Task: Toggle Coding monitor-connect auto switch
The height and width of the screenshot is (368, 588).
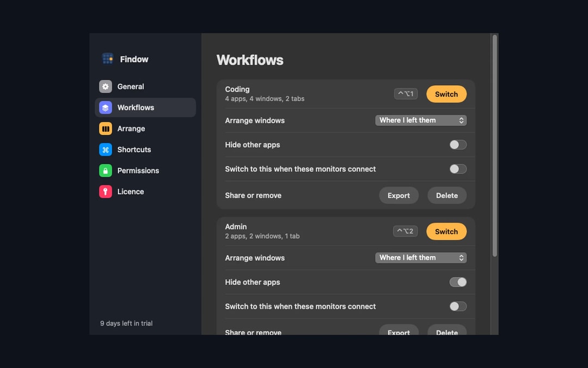Action: click(458, 169)
